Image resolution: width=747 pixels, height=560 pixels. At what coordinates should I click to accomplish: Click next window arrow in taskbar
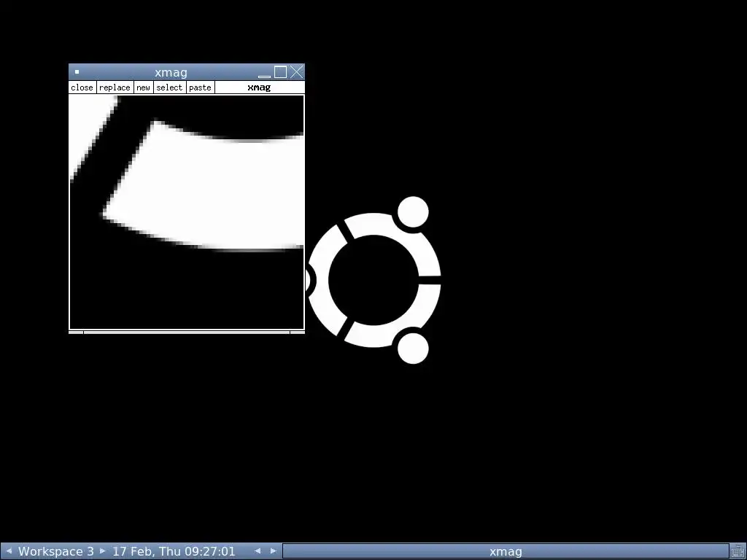(274, 551)
